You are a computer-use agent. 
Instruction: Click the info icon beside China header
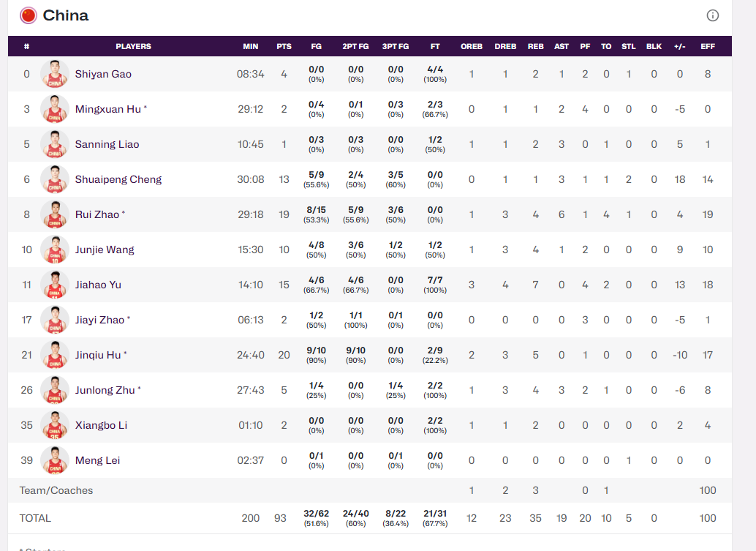712,15
